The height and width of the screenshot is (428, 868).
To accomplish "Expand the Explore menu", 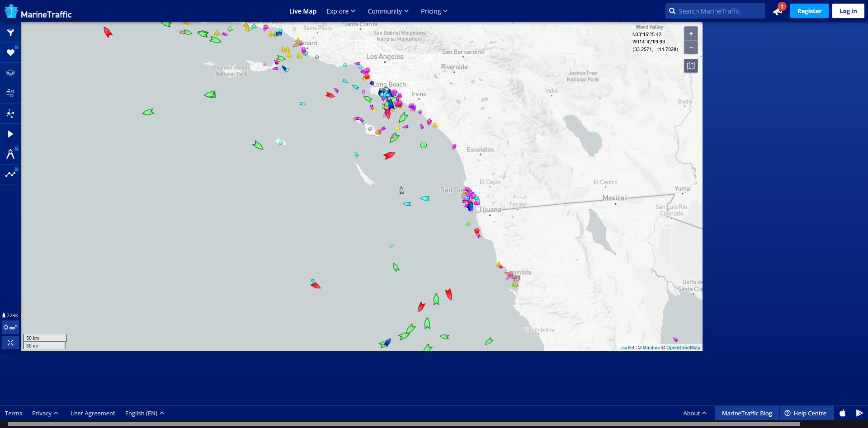I will click(x=341, y=11).
